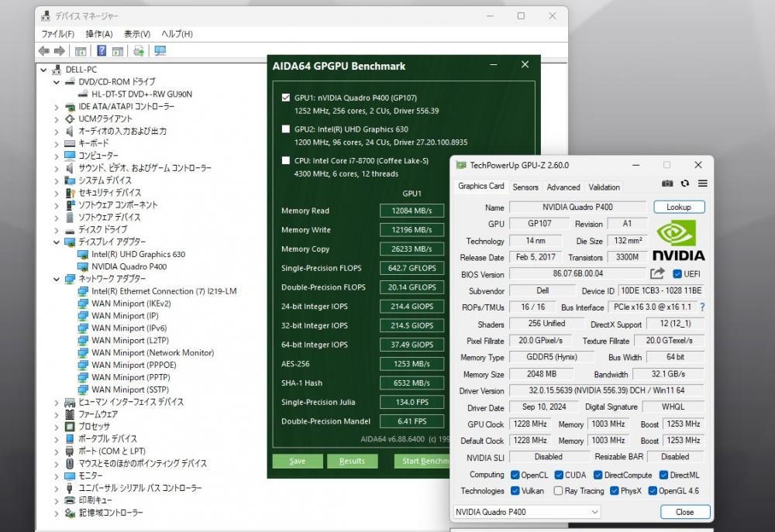Click the Bus Interface question mark icon
The height and width of the screenshot is (532, 775).
702,307
